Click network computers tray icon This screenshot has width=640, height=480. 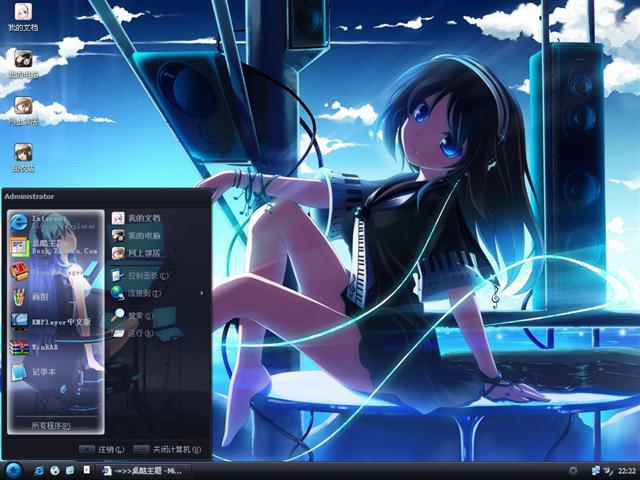pyautogui.click(x=596, y=471)
